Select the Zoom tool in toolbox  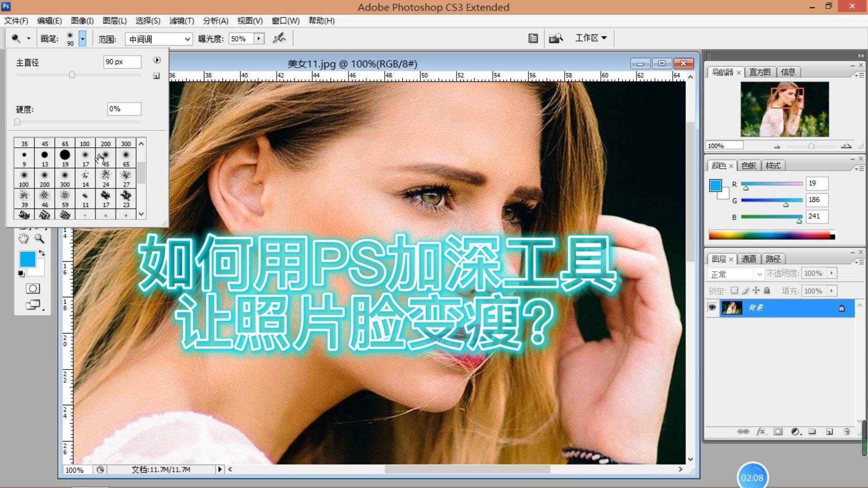[x=39, y=239]
